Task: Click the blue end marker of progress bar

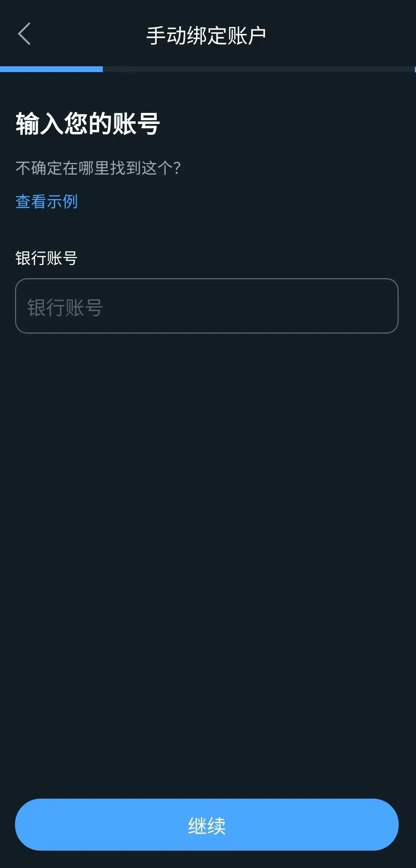Action: (x=415, y=69)
